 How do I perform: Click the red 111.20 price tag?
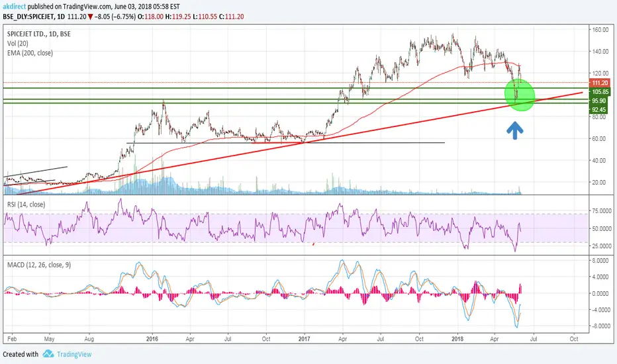600,83
